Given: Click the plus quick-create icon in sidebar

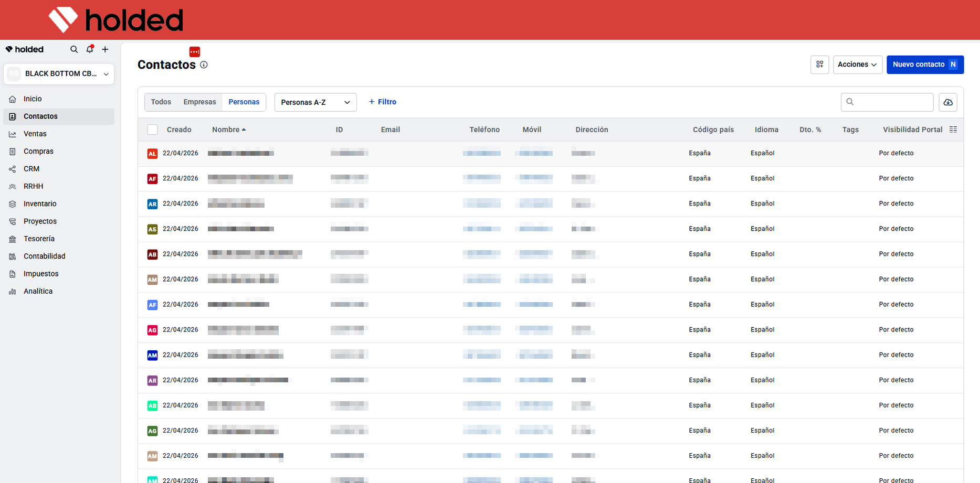Looking at the screenshot, I should tap(105, 49).
